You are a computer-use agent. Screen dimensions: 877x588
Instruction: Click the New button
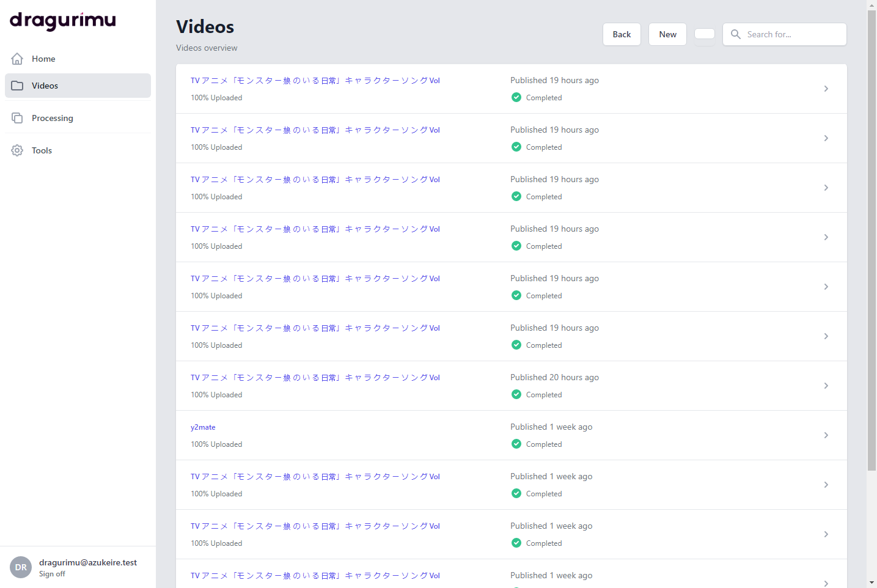point(667,34)
